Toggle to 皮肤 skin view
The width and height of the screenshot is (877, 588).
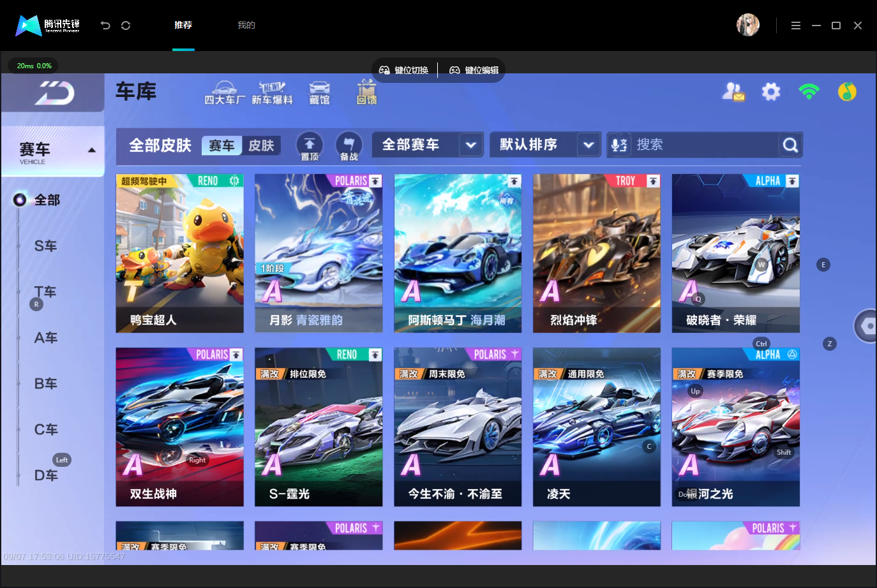[261, 146]
